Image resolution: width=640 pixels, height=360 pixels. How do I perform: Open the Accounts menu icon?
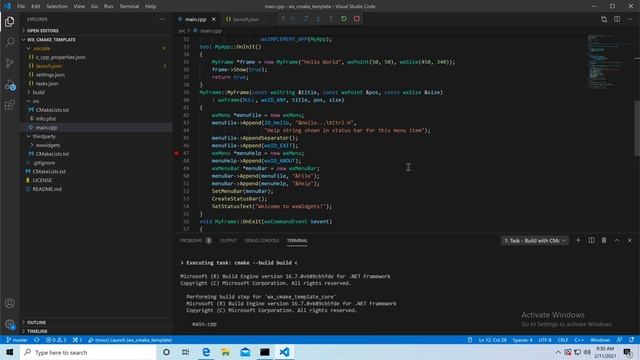(x=9, y=303)
